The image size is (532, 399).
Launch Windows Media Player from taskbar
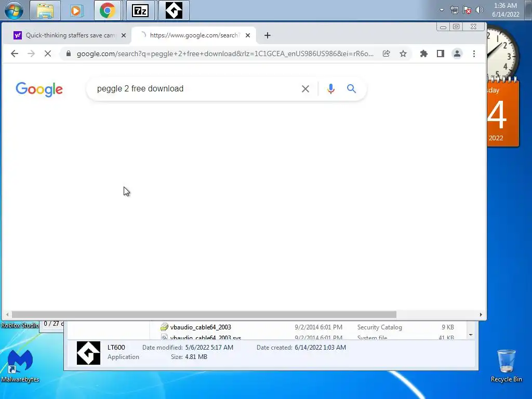77,10
